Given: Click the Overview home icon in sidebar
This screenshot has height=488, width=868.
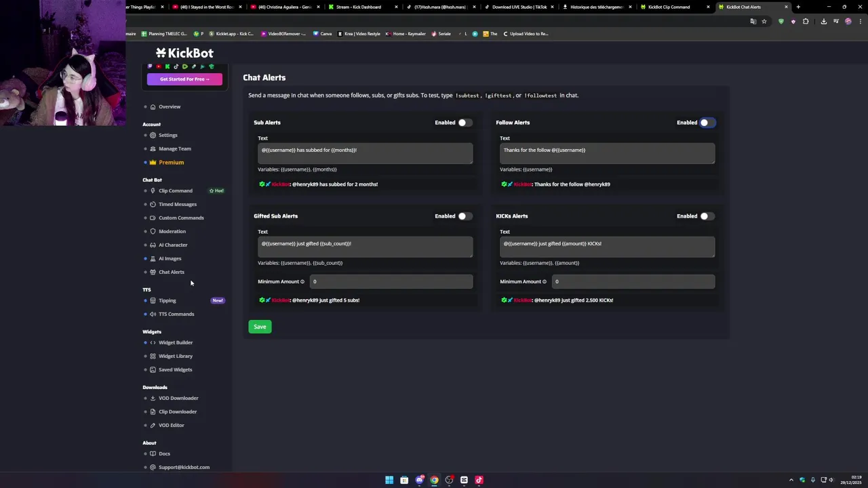Looking at the screenshot, I should [153, 106].
